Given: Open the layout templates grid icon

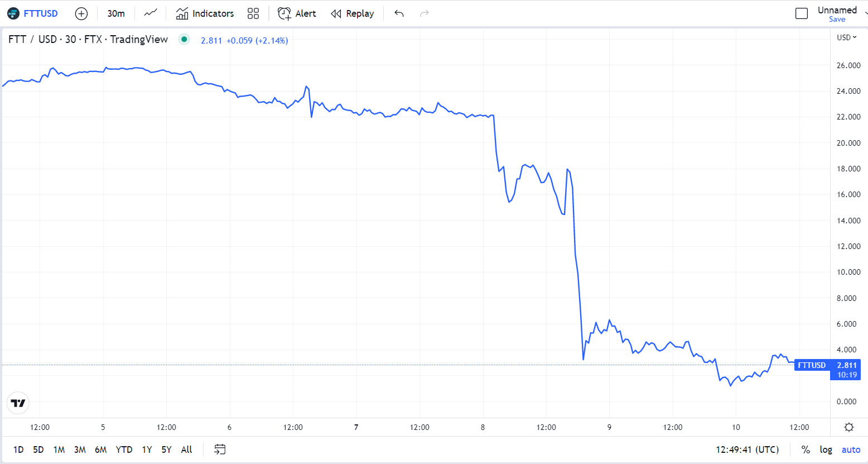Looking at the screenshot, I should (x=253, y=13).
